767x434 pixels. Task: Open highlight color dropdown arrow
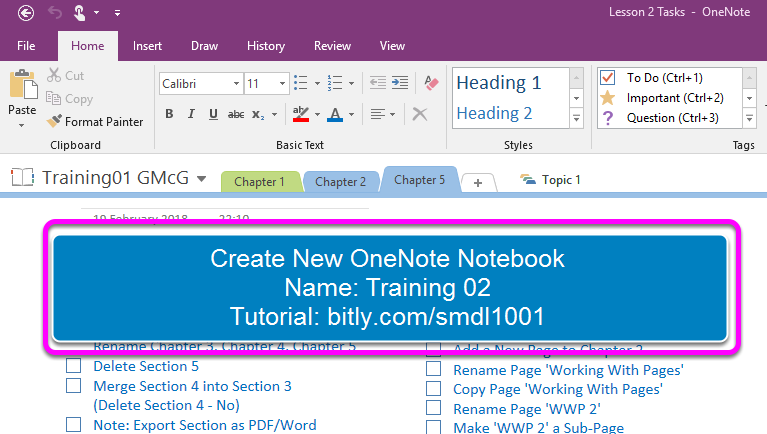[317, 115]
